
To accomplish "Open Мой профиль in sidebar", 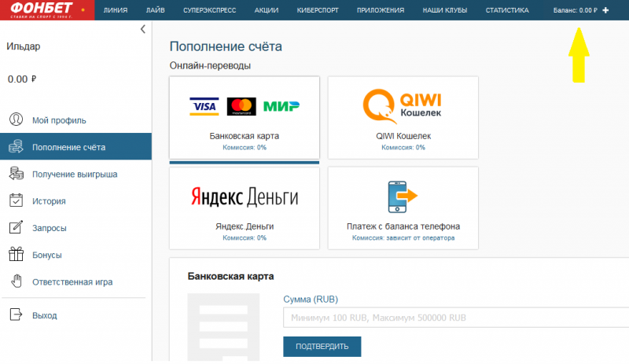I will [59, 120].
